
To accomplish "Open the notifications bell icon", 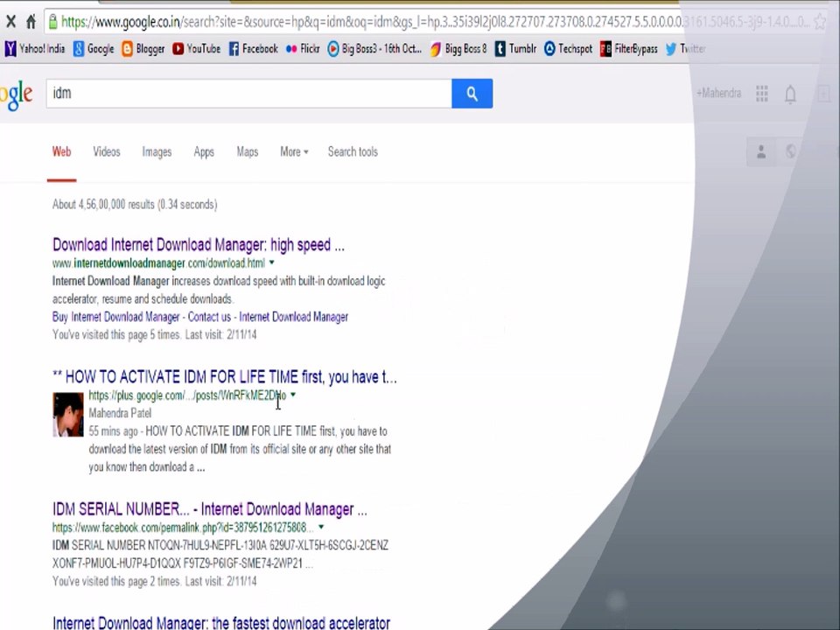I will pyautogui.click(x=790, y=94).
